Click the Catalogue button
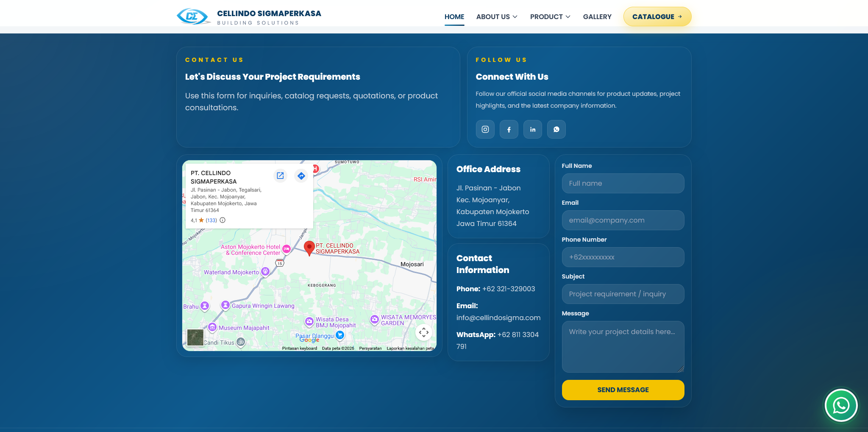 [657, 17]
